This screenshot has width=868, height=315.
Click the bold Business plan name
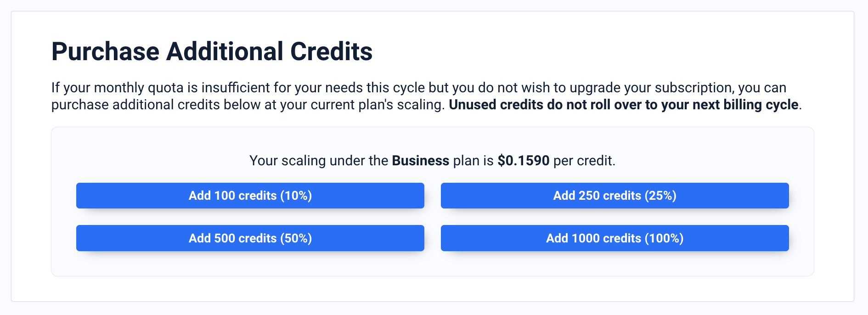point(420,161)
